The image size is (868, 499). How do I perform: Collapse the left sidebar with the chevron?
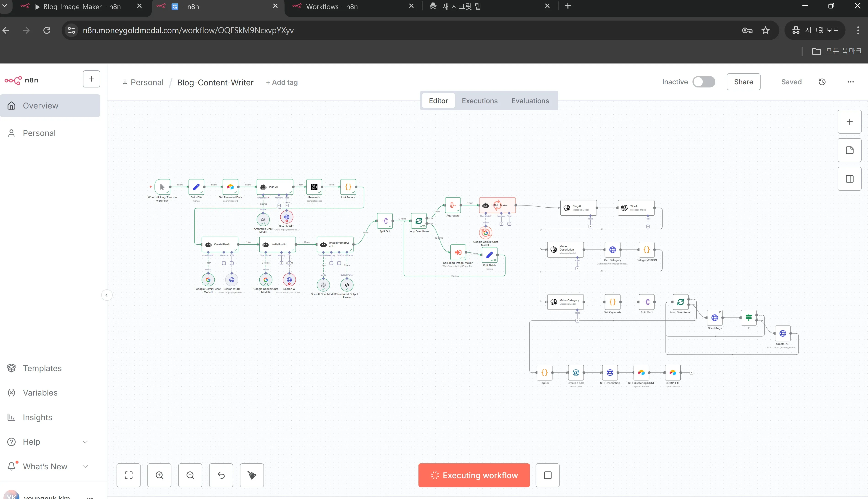click(x=107, y=295)
